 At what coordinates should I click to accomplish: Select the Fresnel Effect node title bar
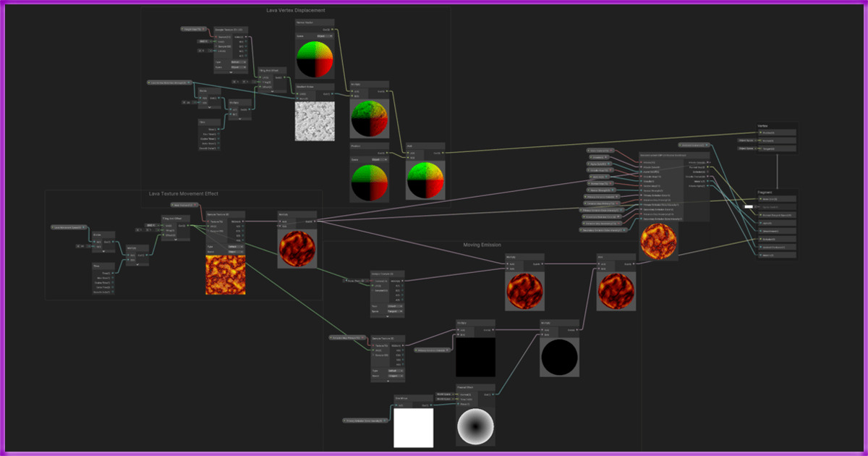[x=475, y=387]
